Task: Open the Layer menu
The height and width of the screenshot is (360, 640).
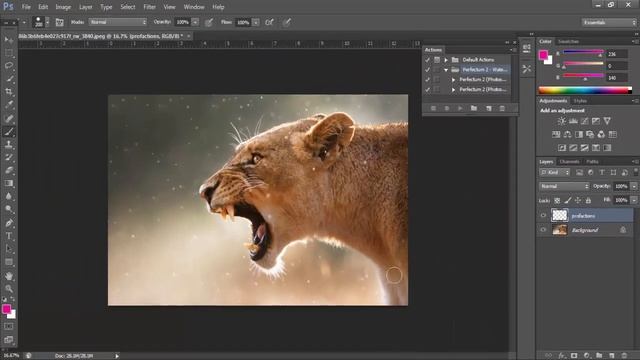Action: pos(85,7)
